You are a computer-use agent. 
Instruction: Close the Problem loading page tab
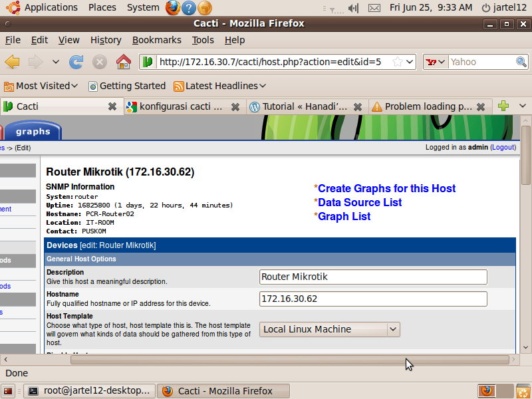480,107
